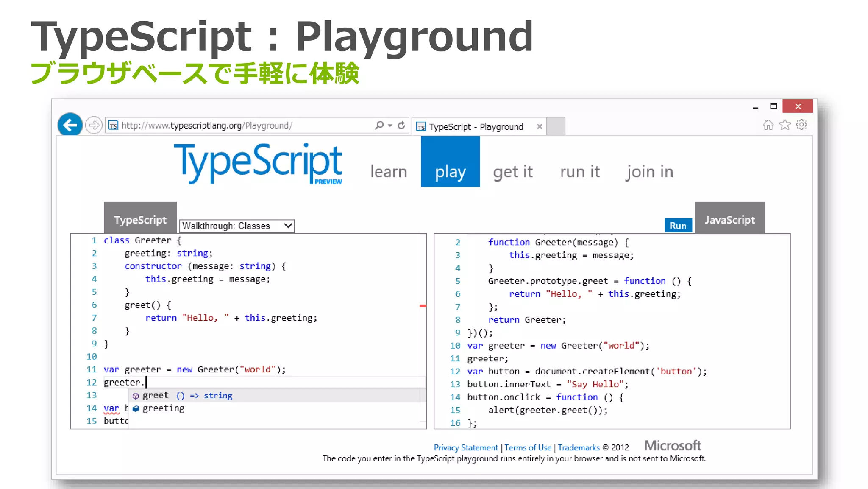Screen dimensions: 868x489
Task: Click the TypeScript pane header
Action: 140,218
